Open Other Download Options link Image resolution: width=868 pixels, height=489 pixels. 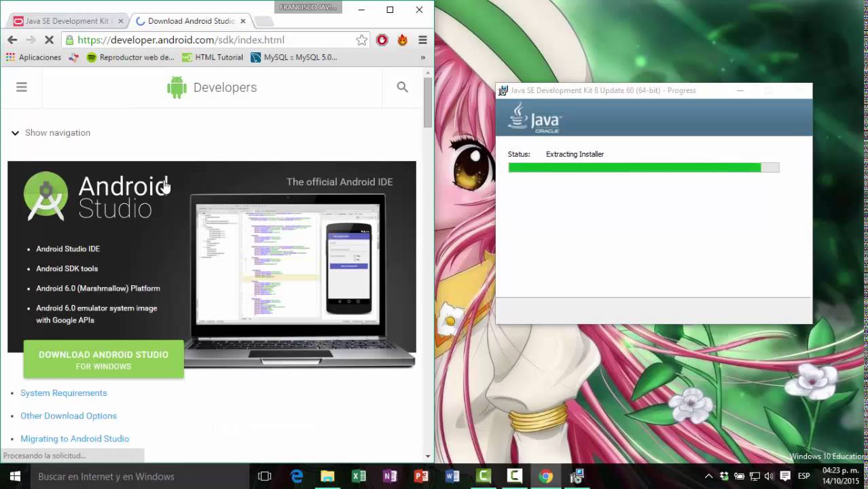(69, 416)
